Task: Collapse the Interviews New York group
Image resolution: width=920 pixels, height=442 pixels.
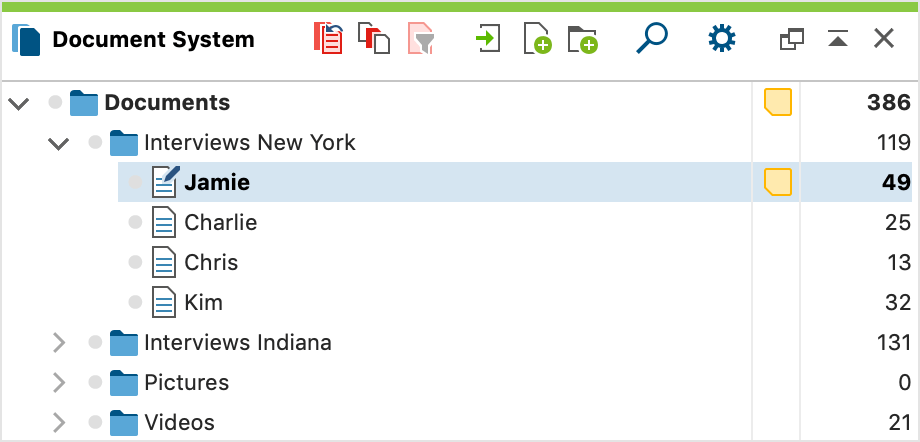Action: (59, 143)
